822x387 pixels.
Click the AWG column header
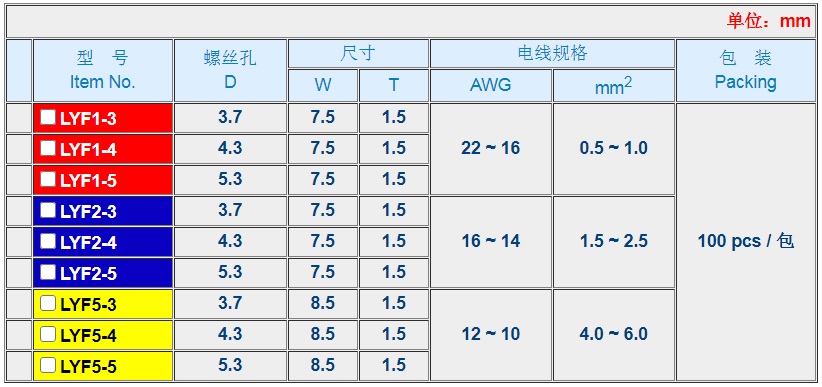pos(491,85)
